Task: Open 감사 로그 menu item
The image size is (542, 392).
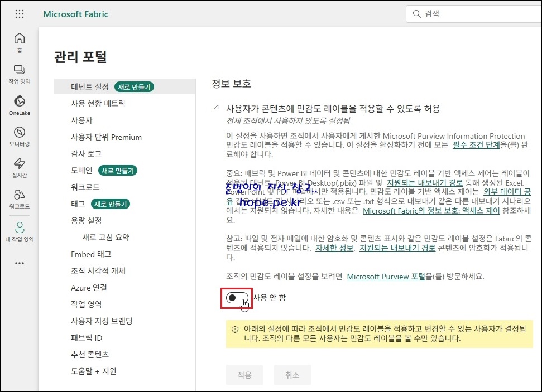Action: (x=87, y=154)
